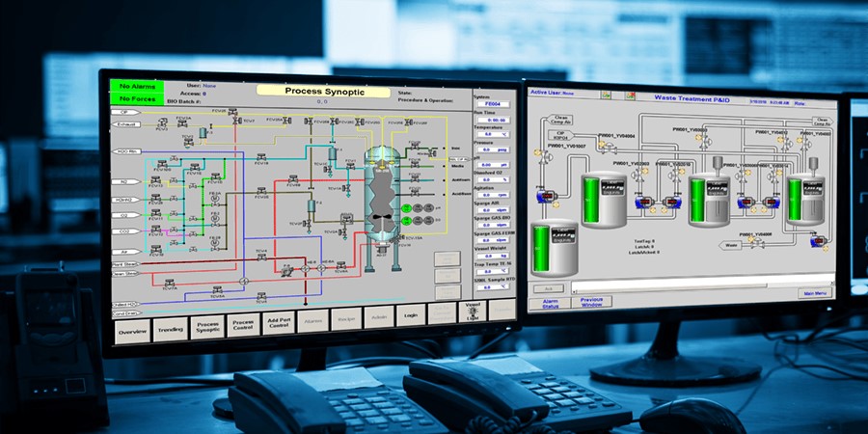868x434 pixels.
Task: Click the HE-8 heat exchanger symbol
Action: [305, 268]
